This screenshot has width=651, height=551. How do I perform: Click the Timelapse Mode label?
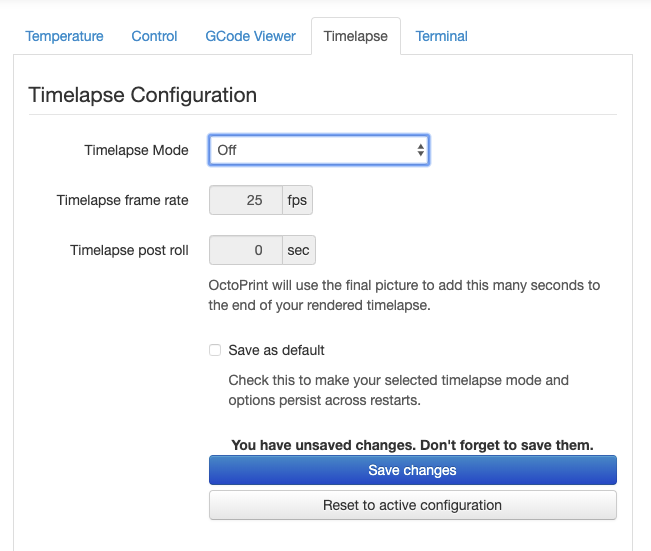point(136,150)
